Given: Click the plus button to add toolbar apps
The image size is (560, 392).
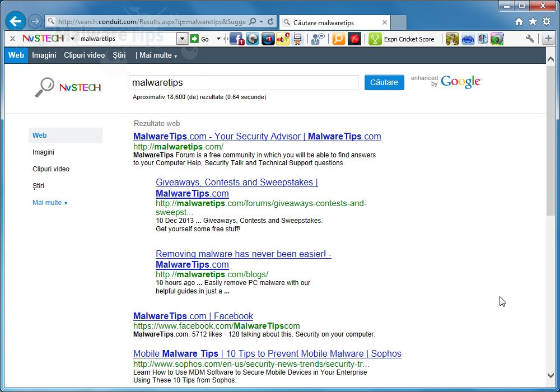Looking at the screenshot, I should coord(548,39).
